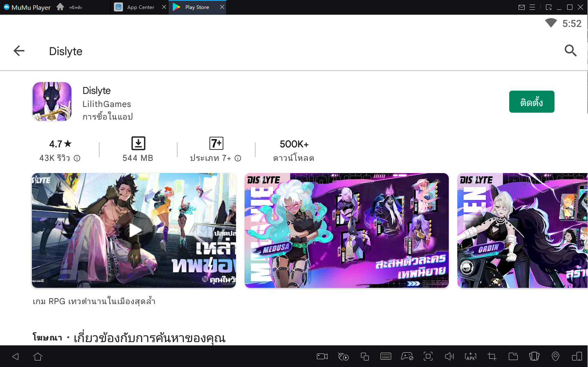Click the search magnifier icon in Play Store
This screenshot has height=367, width=588.
(570, 51)
